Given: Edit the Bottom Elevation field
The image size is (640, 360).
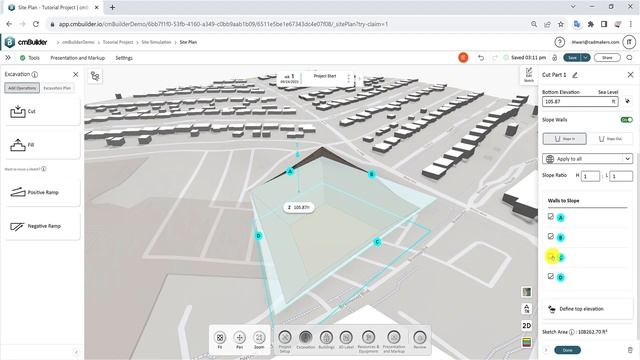Looking at the screenshot, I should coord(580,102).
